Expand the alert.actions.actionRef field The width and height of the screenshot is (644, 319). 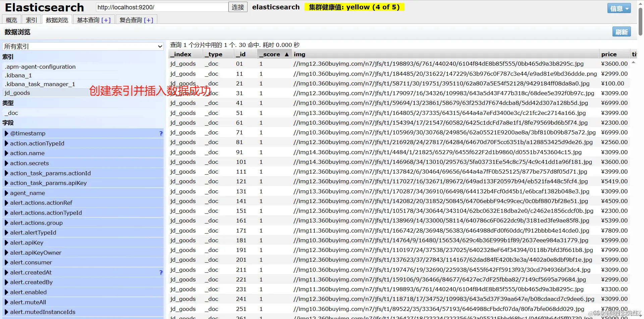[x=6, y=203]
